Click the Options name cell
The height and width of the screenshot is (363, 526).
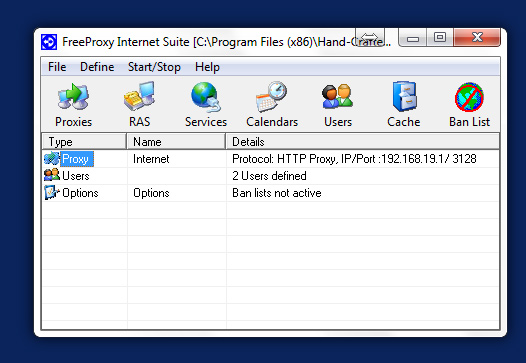point(151,193)
